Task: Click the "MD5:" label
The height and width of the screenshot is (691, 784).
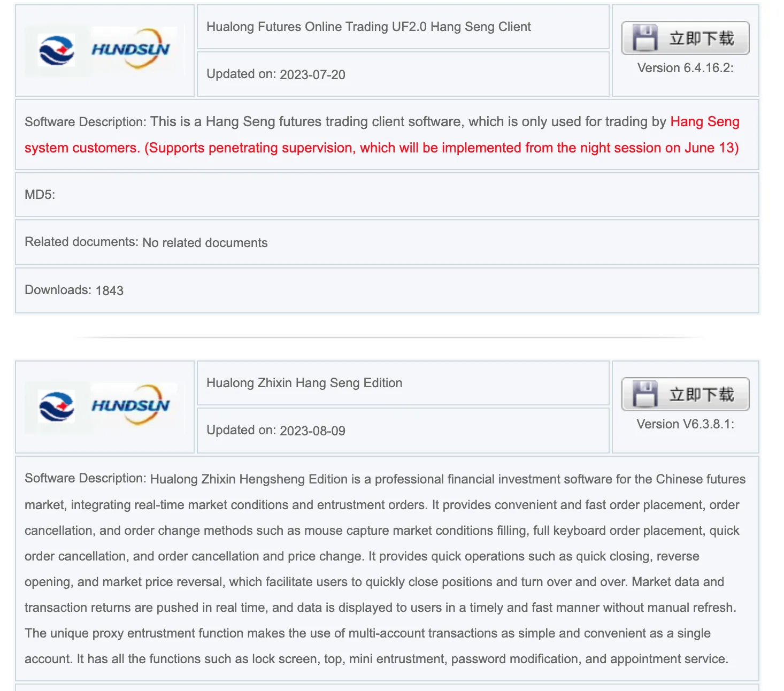Action: 40,195
